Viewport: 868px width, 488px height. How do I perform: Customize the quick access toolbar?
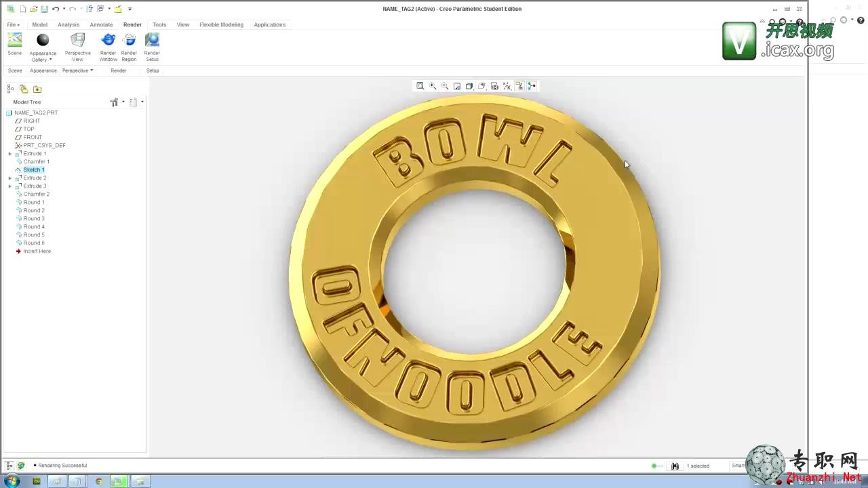click(x=130, y=9)
